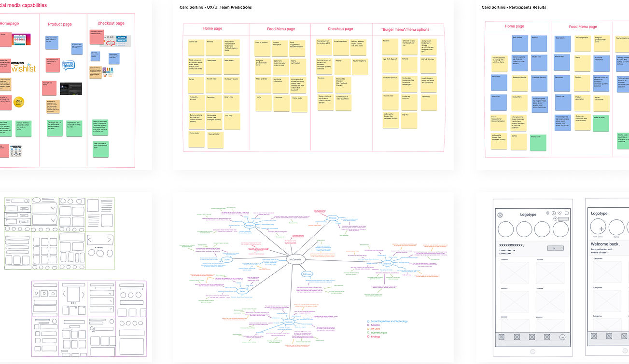Click the 'Card Sorting - UX/UI Team Predictions' heading

pos(215,7)
